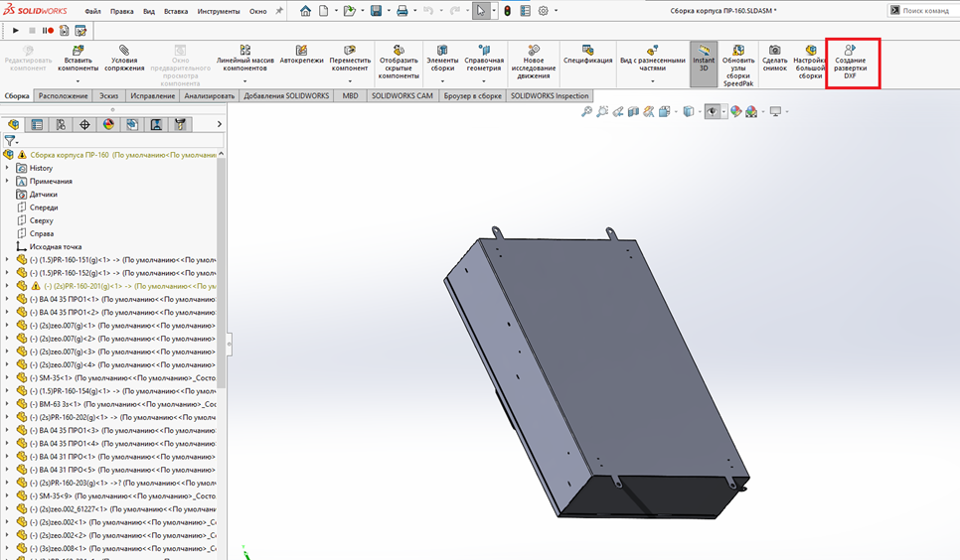Click Create DXF flat pattern (Создание развертки DXF)
The image size is (960, 560).
(x=850, y=63)
